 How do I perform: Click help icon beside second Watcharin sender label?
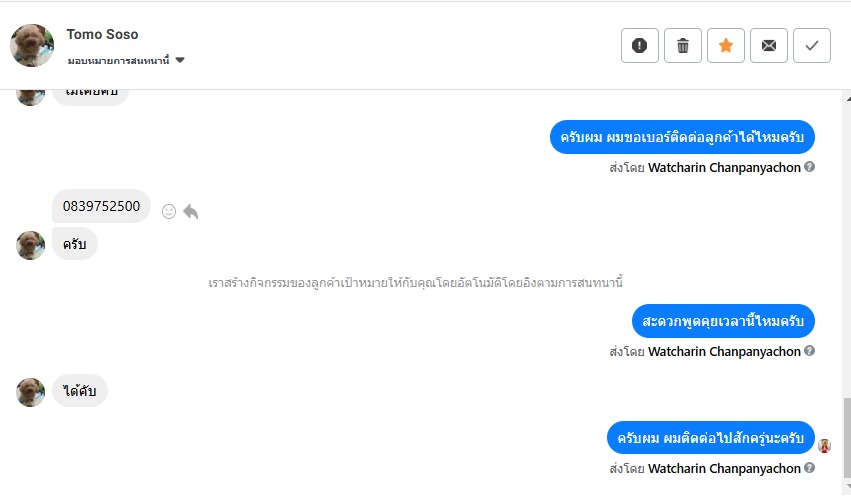click(810, 351)
